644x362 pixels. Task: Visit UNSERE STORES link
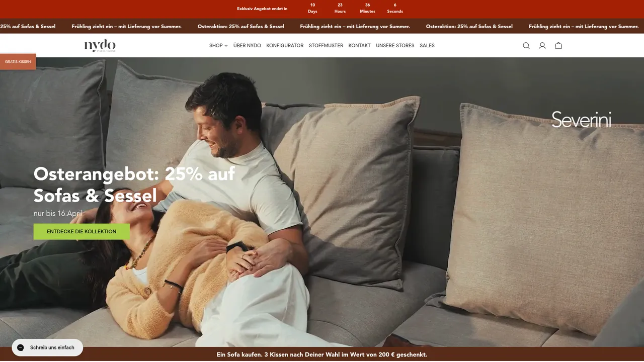[395, 46]
